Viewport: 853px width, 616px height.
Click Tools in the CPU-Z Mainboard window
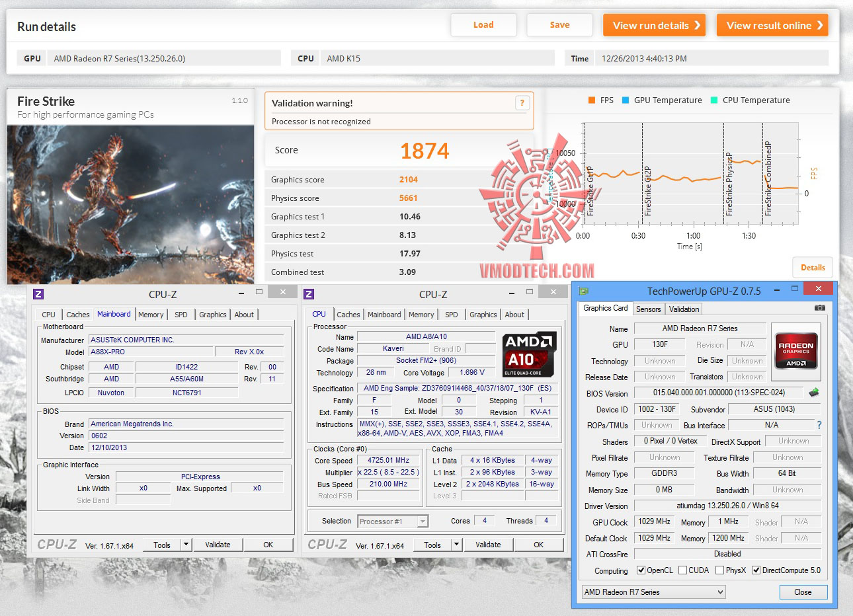[x=162, y=545]
